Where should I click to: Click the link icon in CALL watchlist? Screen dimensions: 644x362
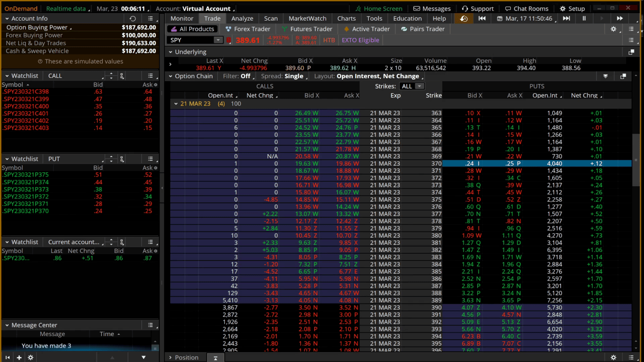click(122, 76)
